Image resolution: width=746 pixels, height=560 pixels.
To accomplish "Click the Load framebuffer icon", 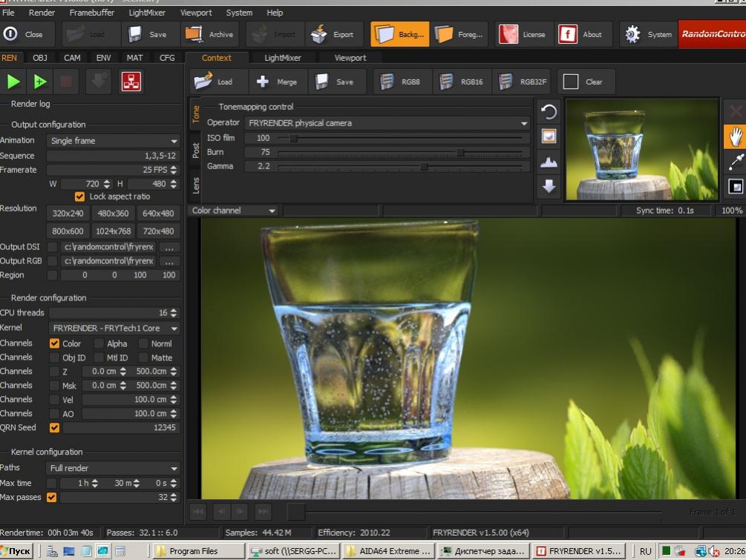I will coord(203,82).
